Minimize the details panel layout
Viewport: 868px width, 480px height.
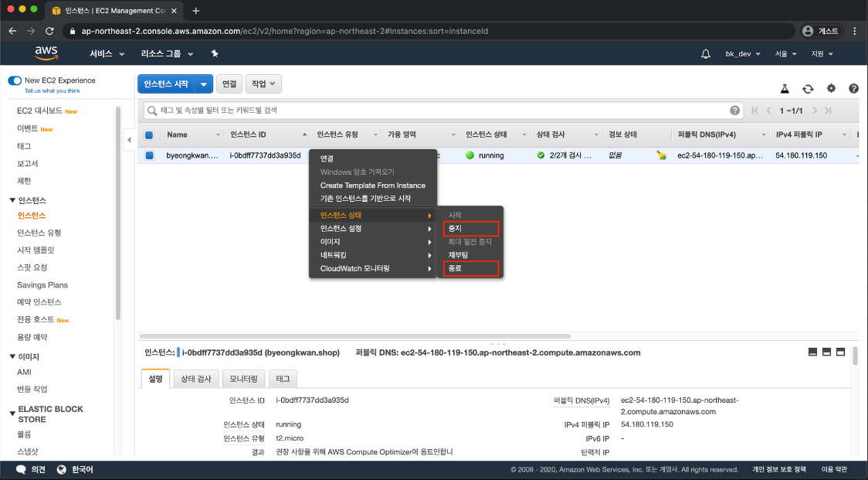[812, 352]
